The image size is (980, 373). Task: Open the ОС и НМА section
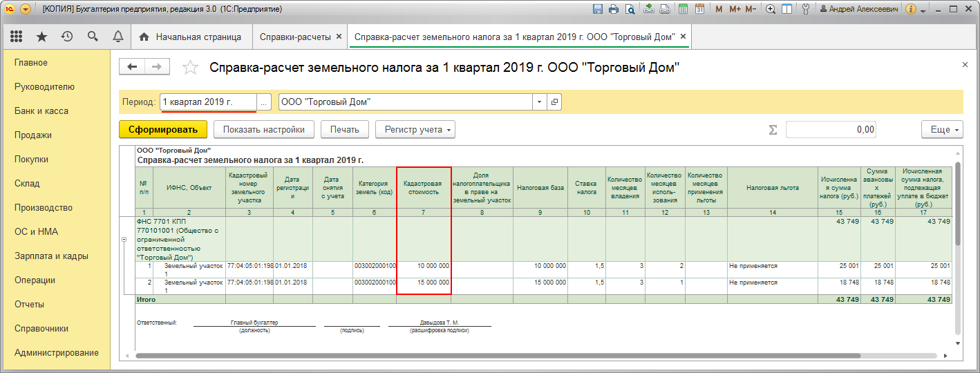[x=35, y=232]
